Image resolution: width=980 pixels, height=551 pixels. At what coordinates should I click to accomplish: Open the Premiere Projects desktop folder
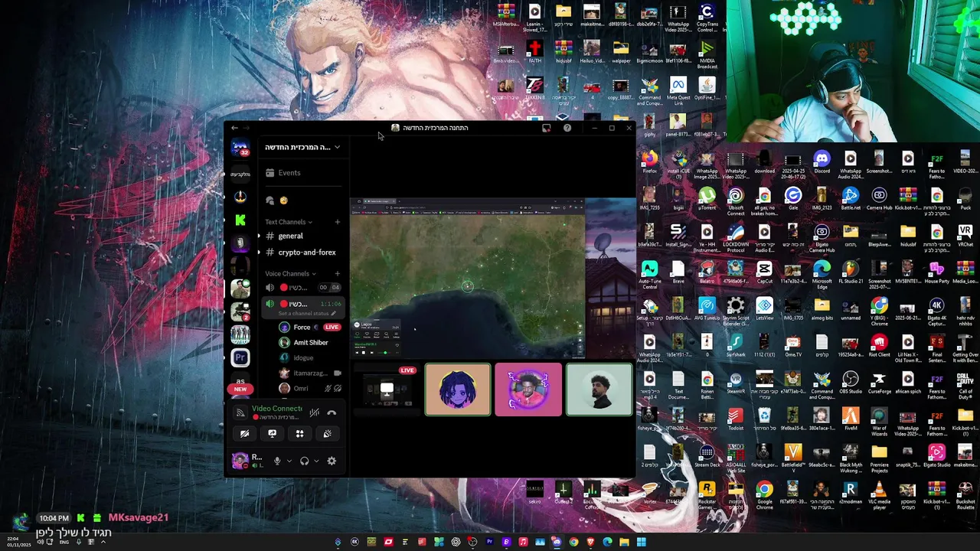pos(879,458)
